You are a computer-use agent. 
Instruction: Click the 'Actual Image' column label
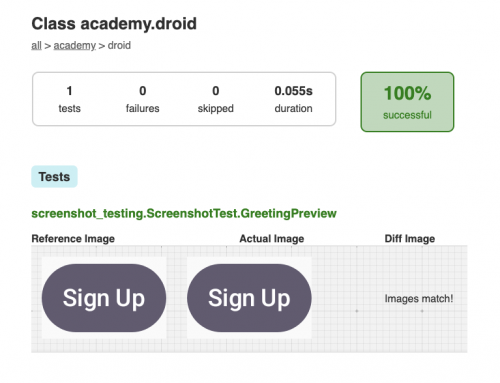coord(272,239)
